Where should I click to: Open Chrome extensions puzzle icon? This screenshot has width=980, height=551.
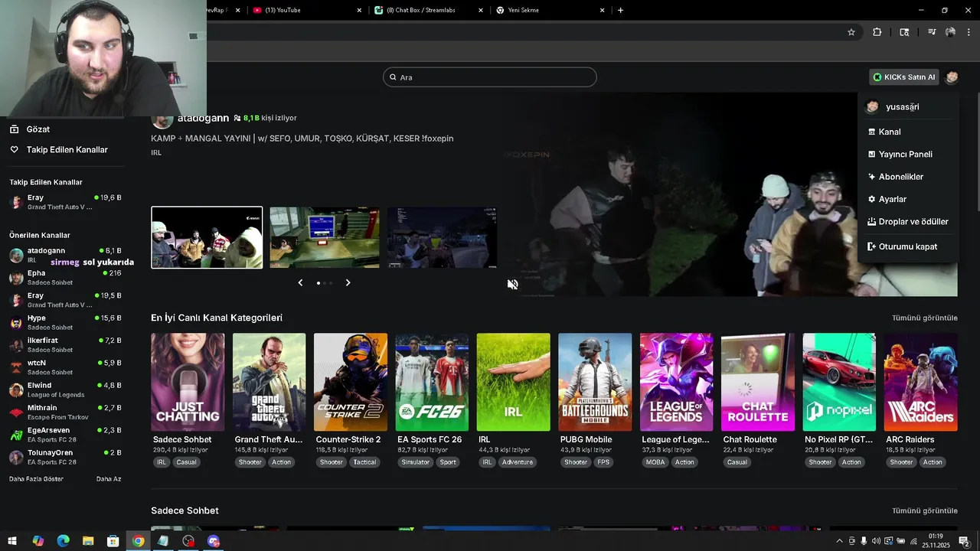pos(877,32)
